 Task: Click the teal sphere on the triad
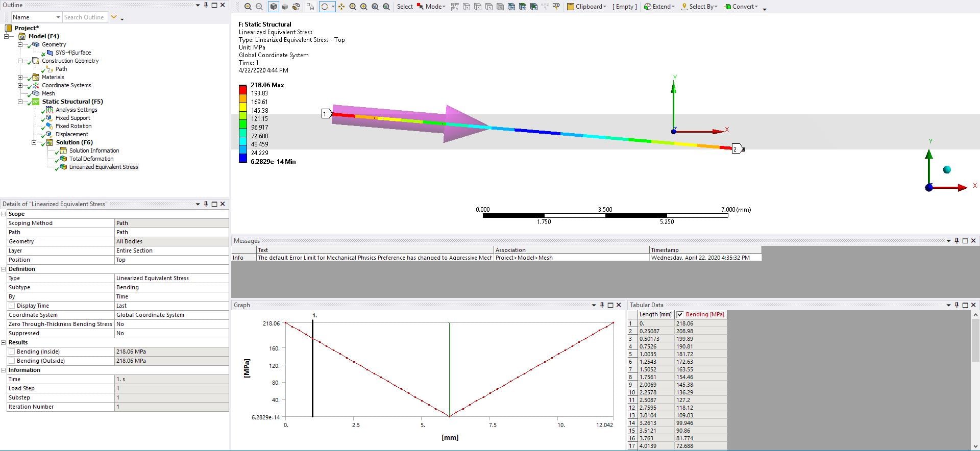click(947, 170)
